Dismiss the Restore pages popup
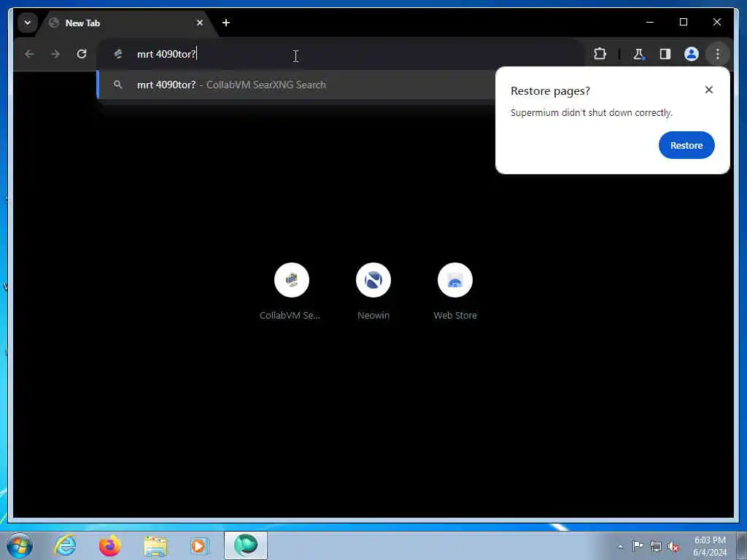747x560 pixels. coord(709,90)
